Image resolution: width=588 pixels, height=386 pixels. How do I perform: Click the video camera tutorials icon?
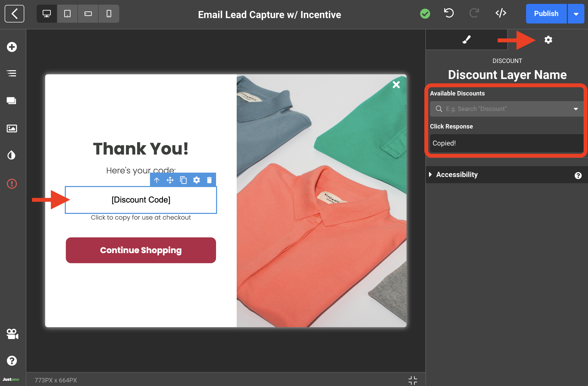(12, 334)
